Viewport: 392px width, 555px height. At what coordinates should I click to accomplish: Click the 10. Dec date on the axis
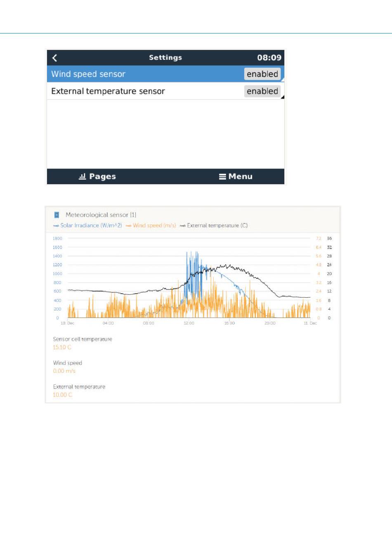(x=67, y=323)
